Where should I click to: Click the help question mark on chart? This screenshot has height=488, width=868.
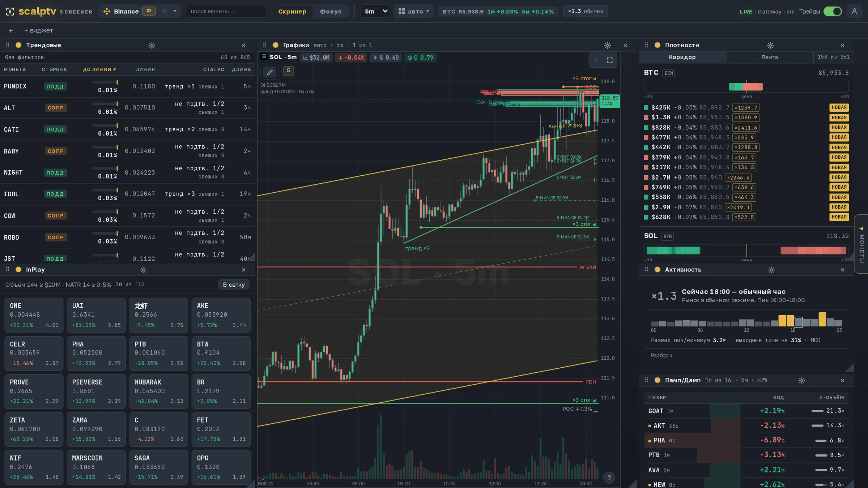(609, 478)
